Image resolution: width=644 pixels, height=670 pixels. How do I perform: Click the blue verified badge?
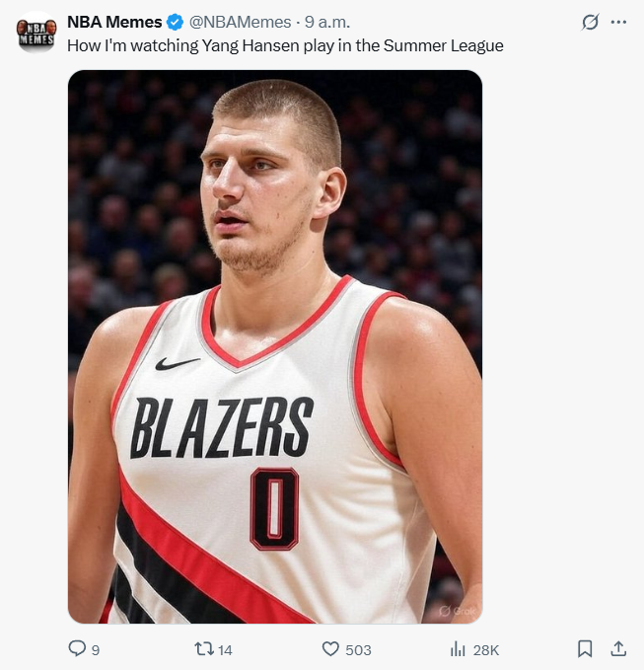(174, 22)
